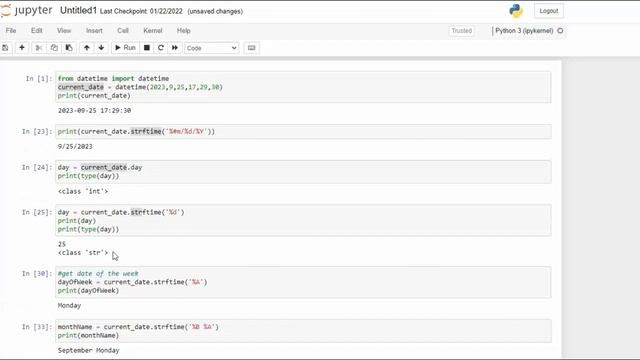The image size is (640, 360).
Task: Select cell In [30] computing dayOfWeek
Action: click(303, 282)
